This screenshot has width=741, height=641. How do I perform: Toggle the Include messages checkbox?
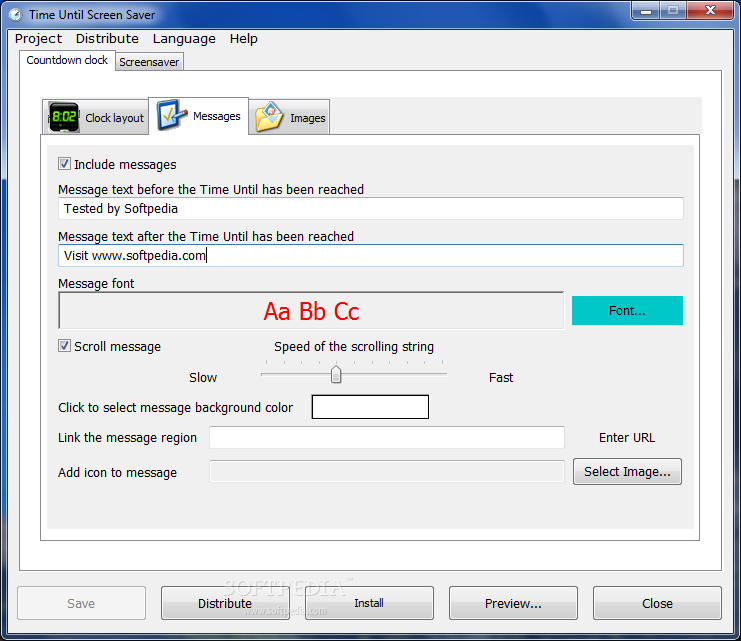click(x=64, y=164)
